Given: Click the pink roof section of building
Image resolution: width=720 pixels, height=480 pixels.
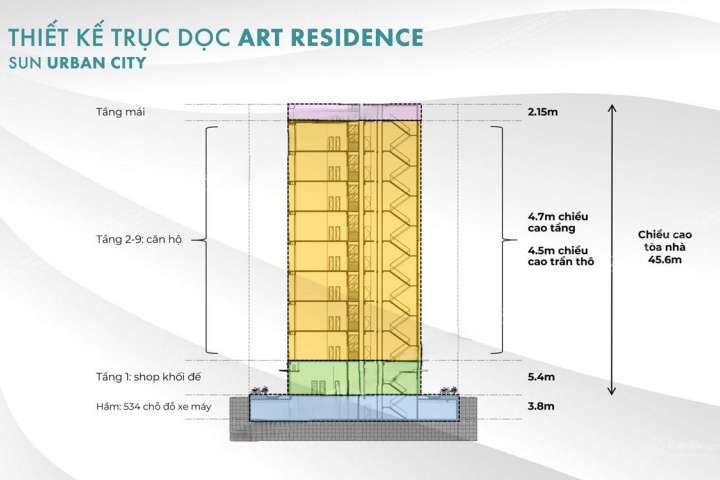Looking at the screenshot, I should coord(354,112).
